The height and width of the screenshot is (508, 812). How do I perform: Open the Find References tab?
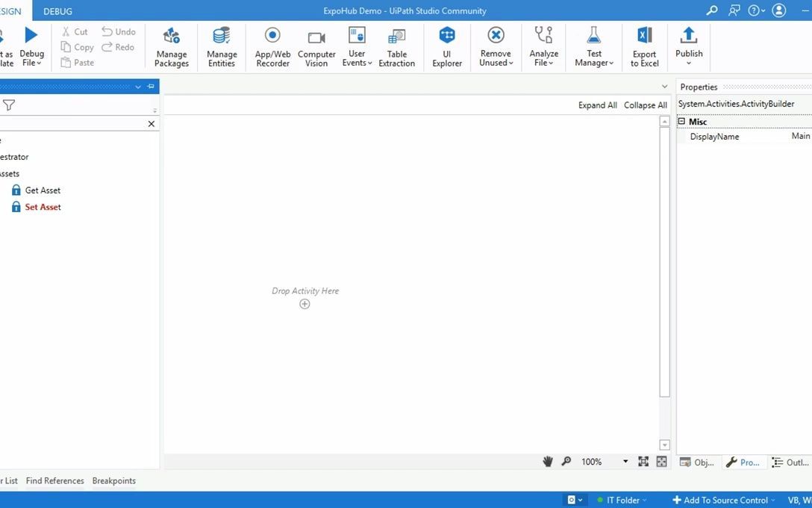click(x=55, y=480)
